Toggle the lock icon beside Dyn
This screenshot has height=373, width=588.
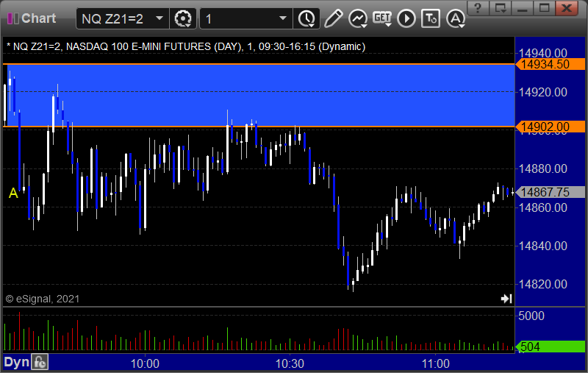point(40,362)
